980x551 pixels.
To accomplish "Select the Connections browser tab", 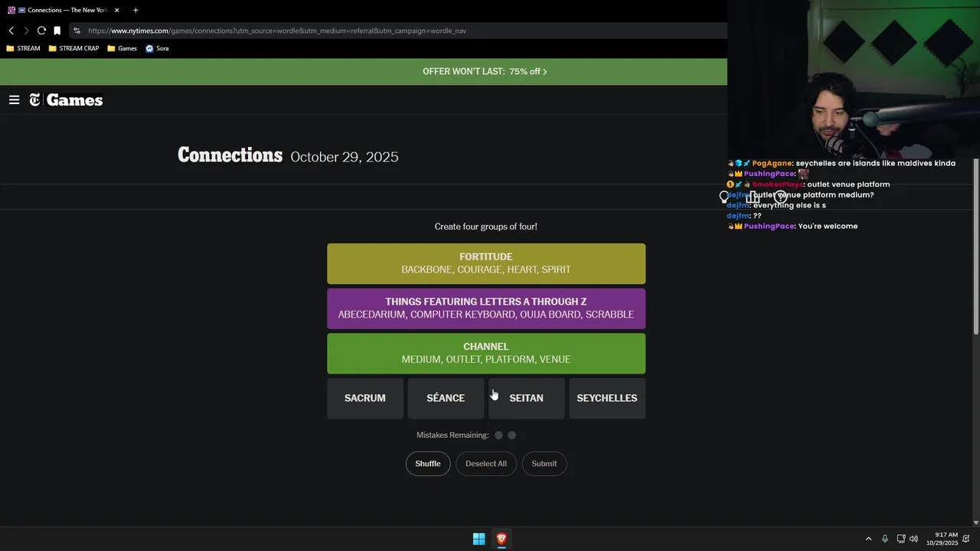I will 64,10.
